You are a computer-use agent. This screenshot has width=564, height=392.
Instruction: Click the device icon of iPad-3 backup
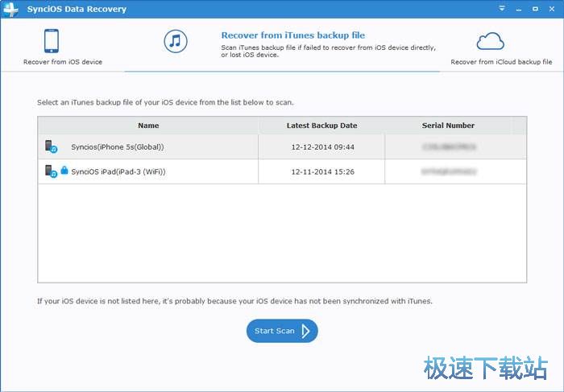point(51,171)
